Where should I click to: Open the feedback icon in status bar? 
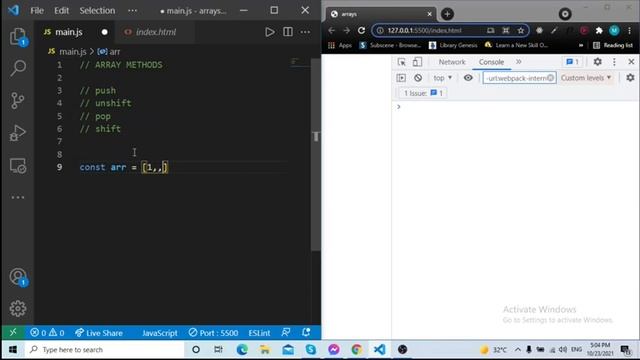pyautogui.click(x=286, y=333)
